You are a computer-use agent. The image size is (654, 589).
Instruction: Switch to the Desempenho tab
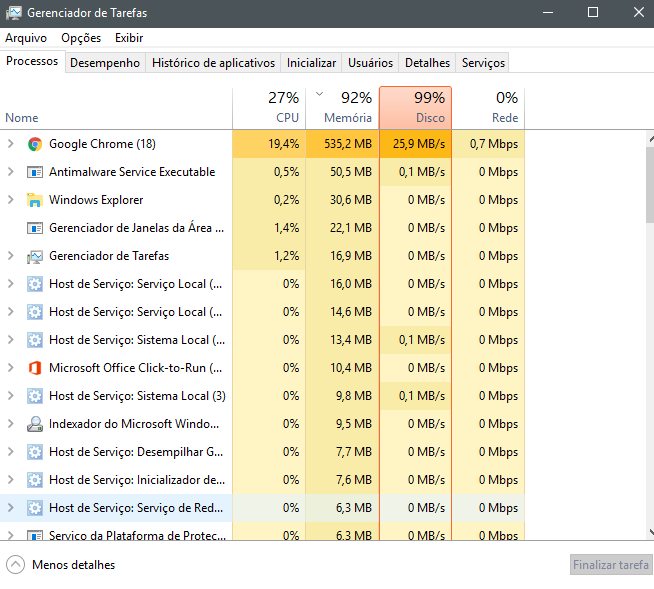(x=105, y=63)
